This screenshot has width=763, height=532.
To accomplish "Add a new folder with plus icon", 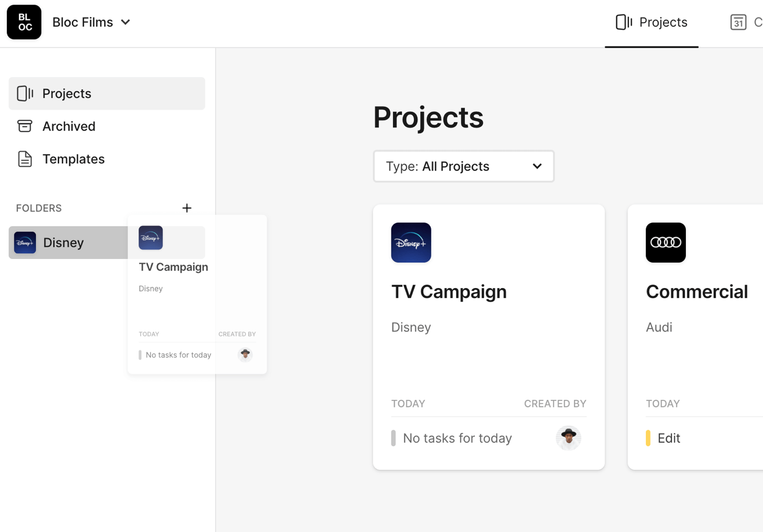I will pyautogui.click(x=187, y=208).
